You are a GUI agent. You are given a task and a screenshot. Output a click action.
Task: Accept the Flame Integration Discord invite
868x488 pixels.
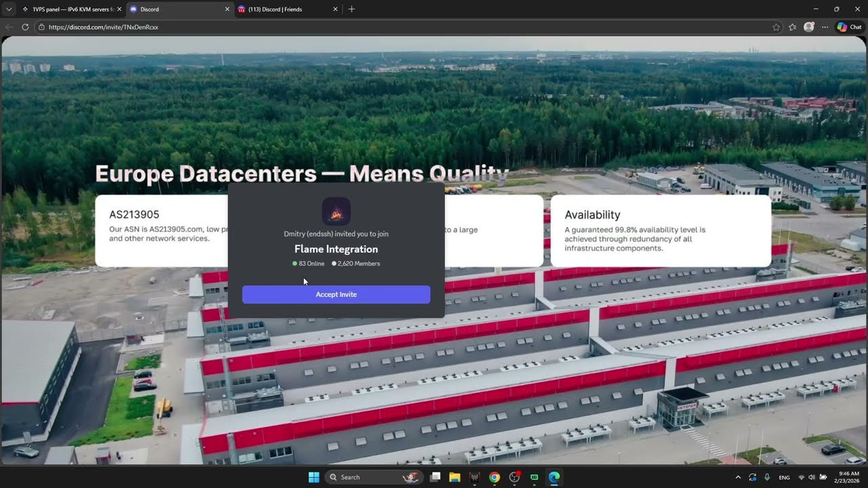pos(336,294)
